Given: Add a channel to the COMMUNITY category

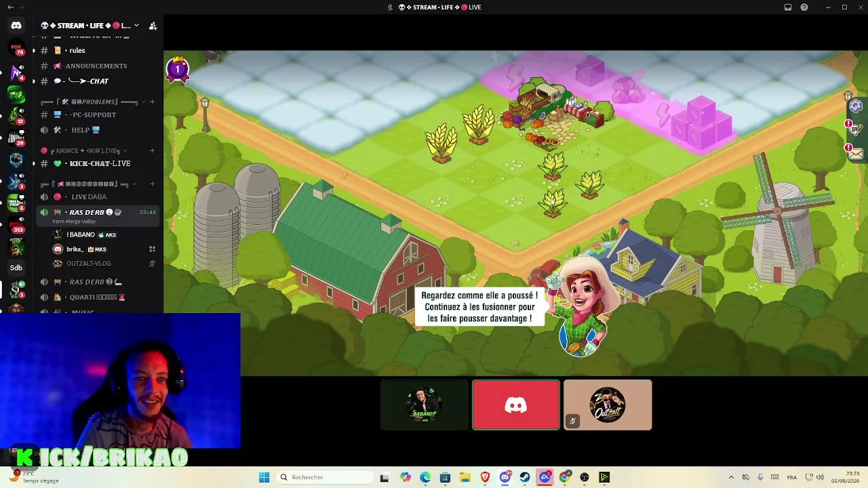Looking at the screenshot, I should (x=152, y=184).
